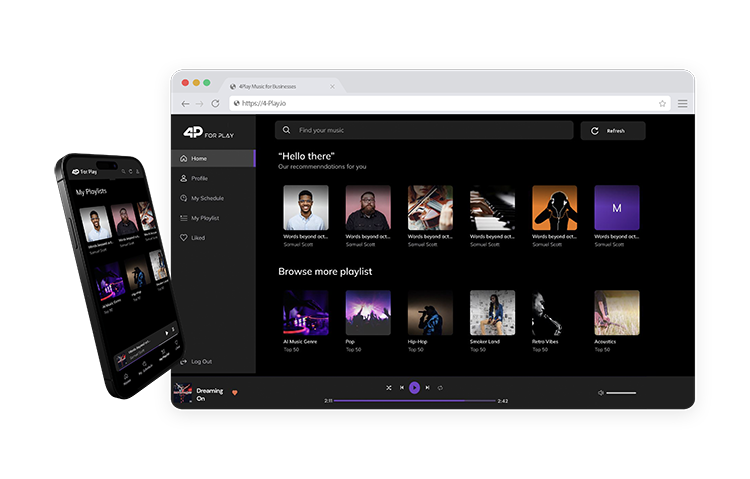Skip to the previous track
The height and width of the screenshot is (479, 750).
[x=402, y=388]
